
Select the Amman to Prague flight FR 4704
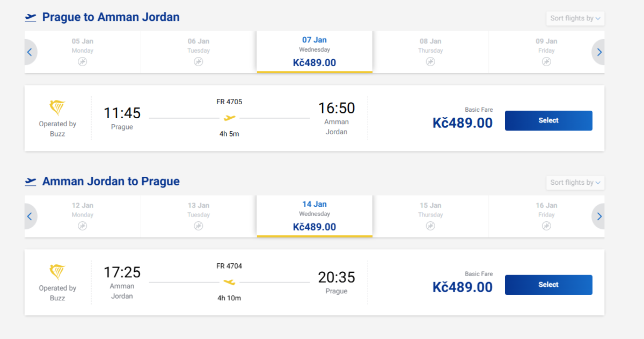548,285
